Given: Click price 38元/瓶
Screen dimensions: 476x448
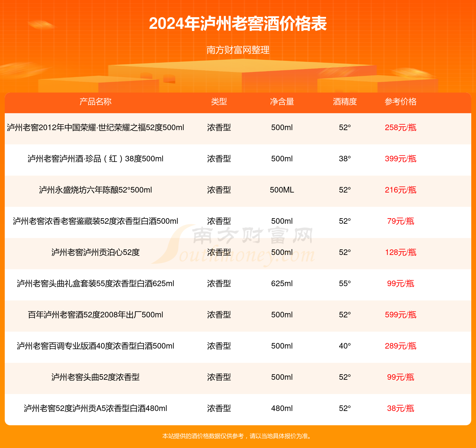Looking at the screenshot, I should [401, 408].
